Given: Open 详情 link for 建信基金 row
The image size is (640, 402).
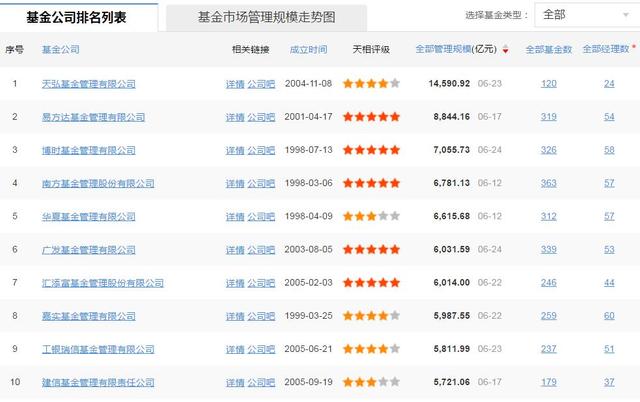Looking at the screenshot, I should click(x=235, y=382).
